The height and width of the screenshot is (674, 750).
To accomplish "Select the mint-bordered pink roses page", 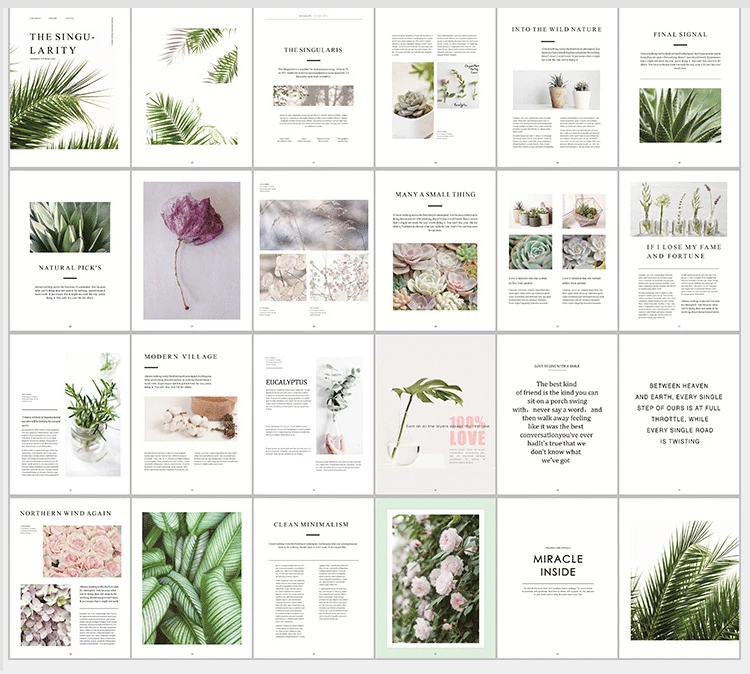I will click(x=435, y=578).
